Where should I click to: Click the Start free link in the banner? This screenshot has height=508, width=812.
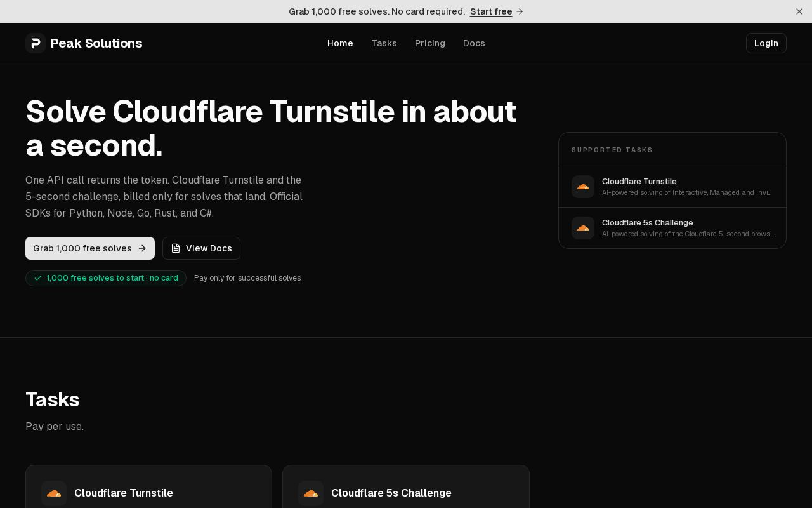click(x=491, y=11)
